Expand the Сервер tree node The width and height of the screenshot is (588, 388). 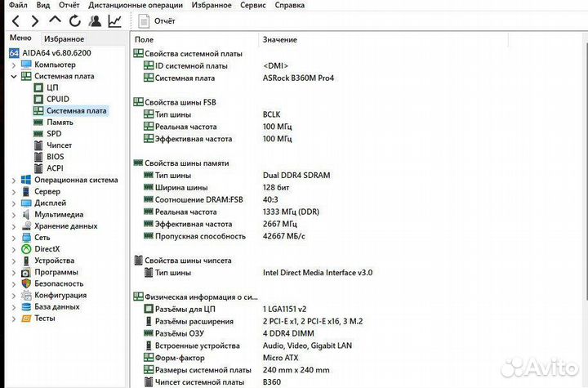coord(14,192)
